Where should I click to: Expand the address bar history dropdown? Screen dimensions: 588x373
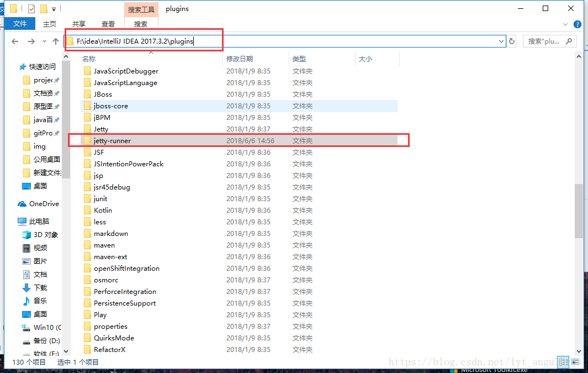coord(501,41)
